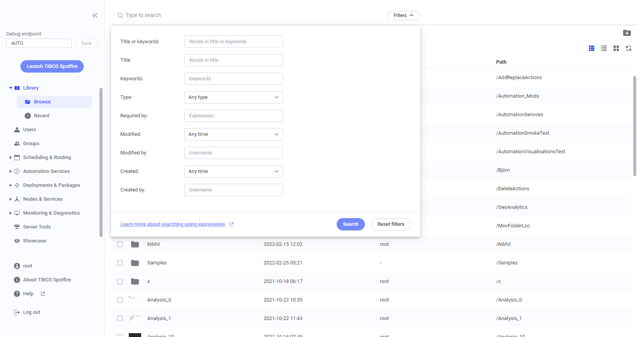Expand the Scheduling & Routing tree item
Image resolution: width=644 pixels, height=337 pixels.
[x=11, y=157]
